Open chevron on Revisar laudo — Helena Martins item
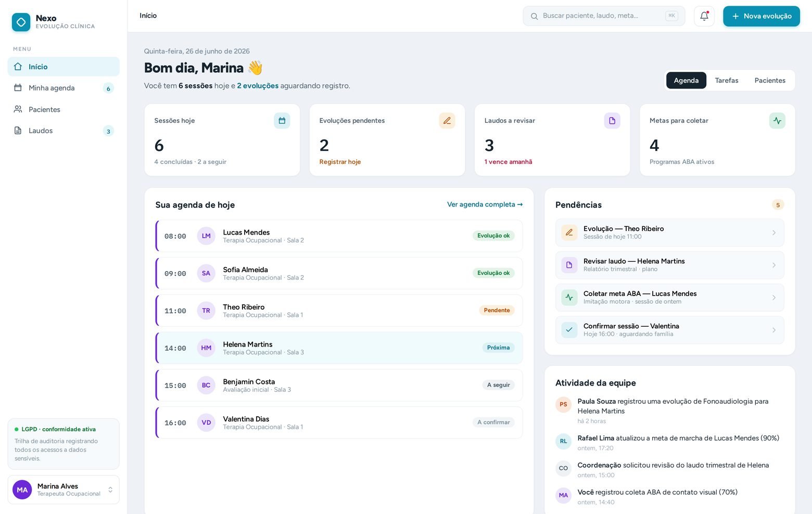Image resolution: width=812 pixels, height=514 pixels. (x=774, y=265)
